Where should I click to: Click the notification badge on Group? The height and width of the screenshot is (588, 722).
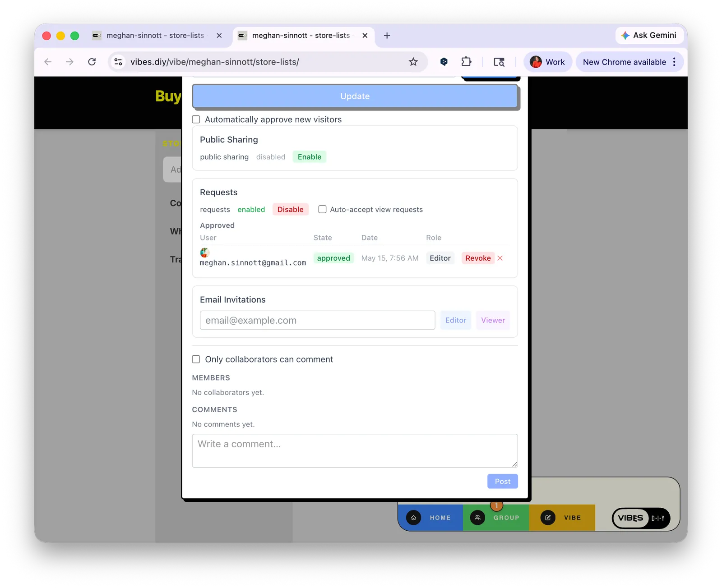coord(496,505)
